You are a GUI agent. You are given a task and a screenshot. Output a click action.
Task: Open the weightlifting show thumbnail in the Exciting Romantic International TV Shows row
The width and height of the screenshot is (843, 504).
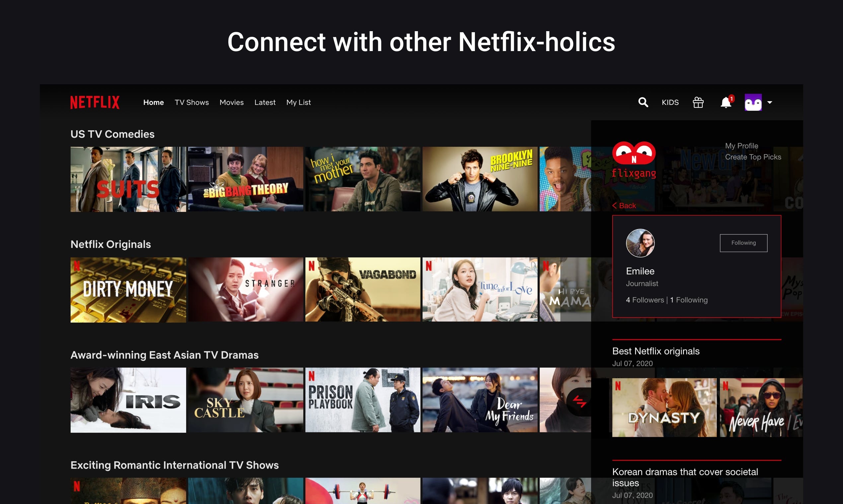pyautogui.click(x=363, y=491)
